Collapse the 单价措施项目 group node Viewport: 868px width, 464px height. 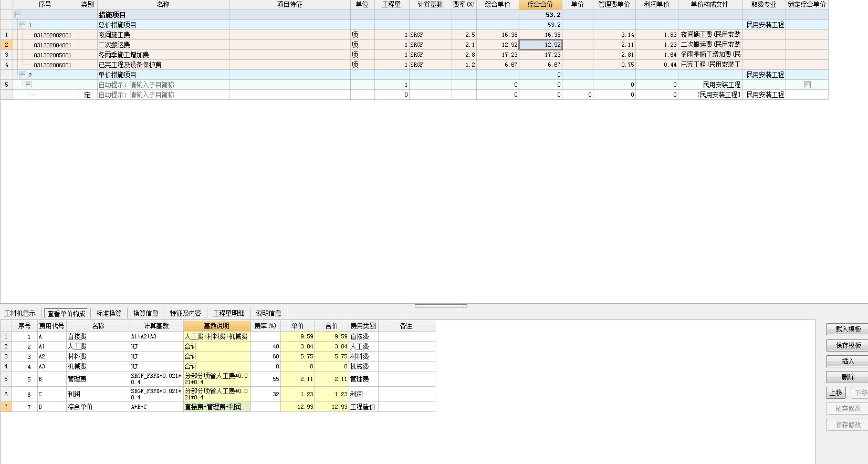coord(23,75)
